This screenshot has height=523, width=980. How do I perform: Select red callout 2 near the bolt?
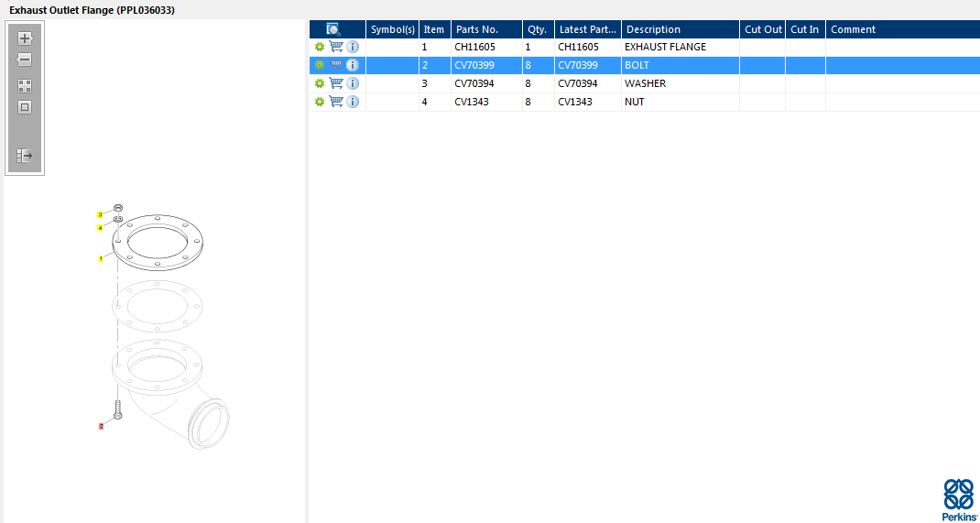(x=101, y=426)
